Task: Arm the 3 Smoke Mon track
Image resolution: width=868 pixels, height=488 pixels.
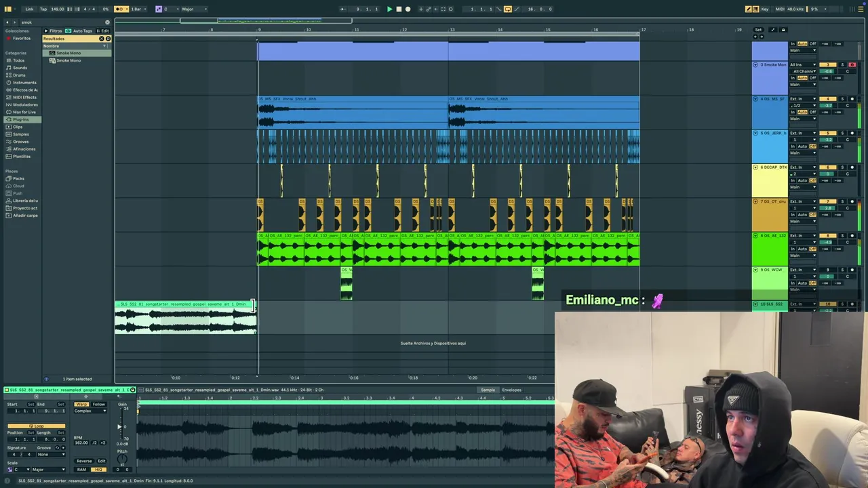Action: point(852,64)
